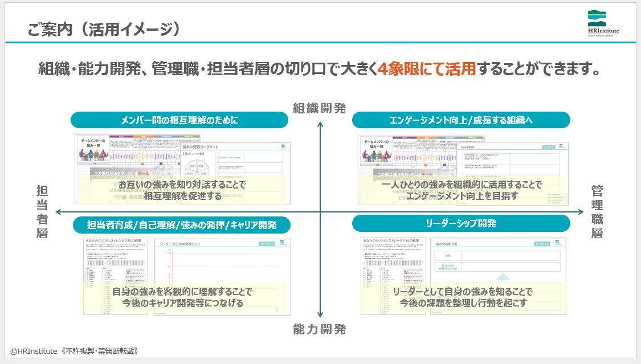The image size is (641, 364).
Task: Click the 担当者層 vertical label
Action: [x=42, y=211]
